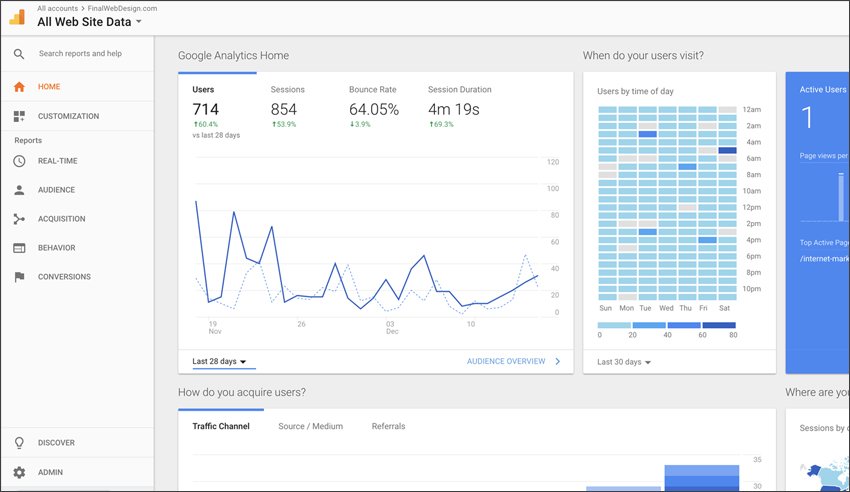
Task: Click the All accounts breadcrumb
Action: pyautogui.click(x=57, y=8)
